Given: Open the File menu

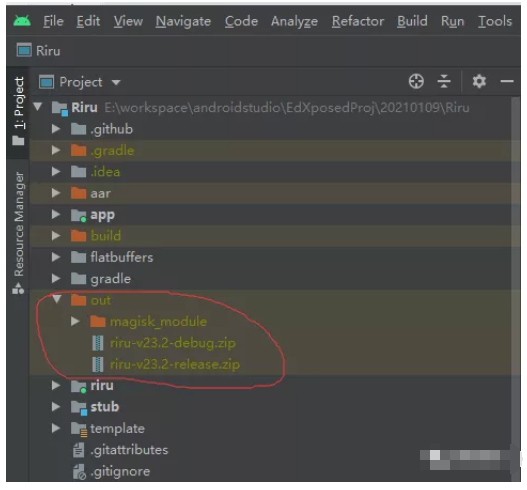Looking at the screenshot, I should tap(53, 21).
